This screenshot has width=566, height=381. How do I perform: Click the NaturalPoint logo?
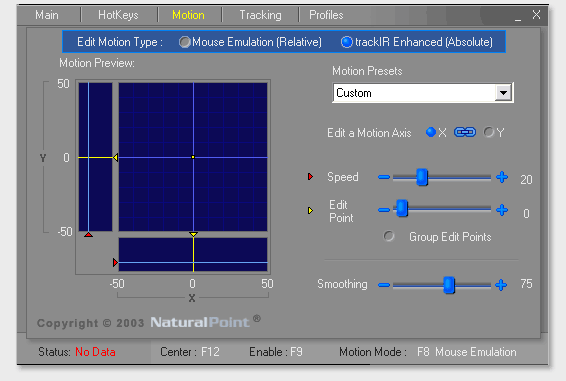pos(200,322)
